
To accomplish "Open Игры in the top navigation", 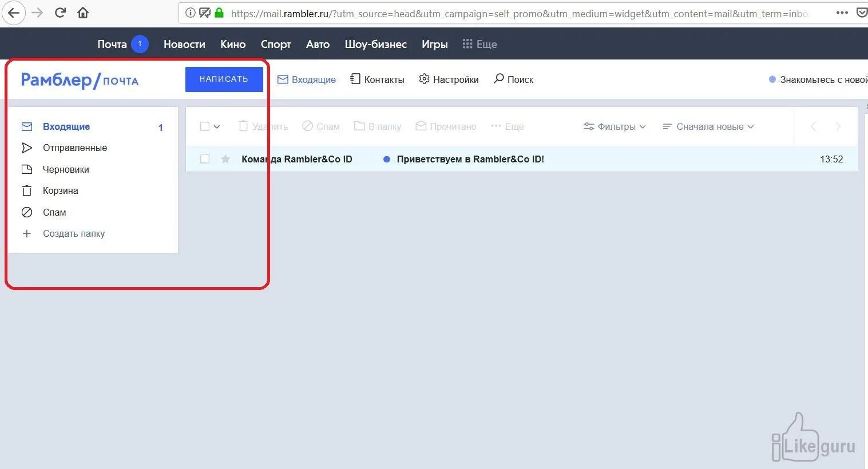I will click(435, 44).
